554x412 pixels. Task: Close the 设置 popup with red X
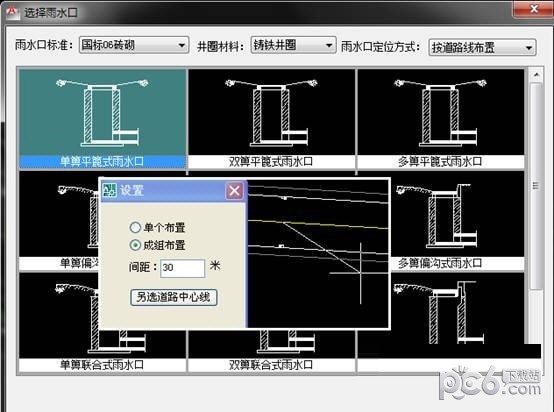click(234, 191)
